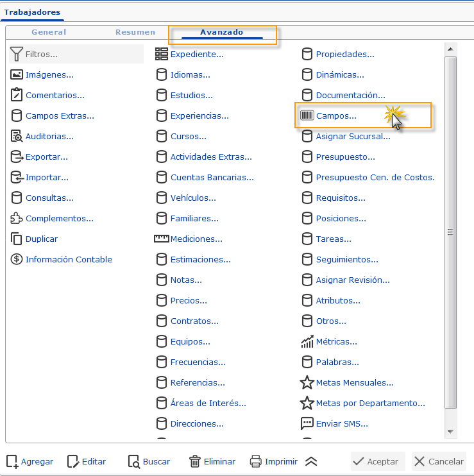The width and height of the screenshot is (474, 476).
Task: Open Mediciones ruler icon
Action: pyautogui.click(x=161, y=239)
